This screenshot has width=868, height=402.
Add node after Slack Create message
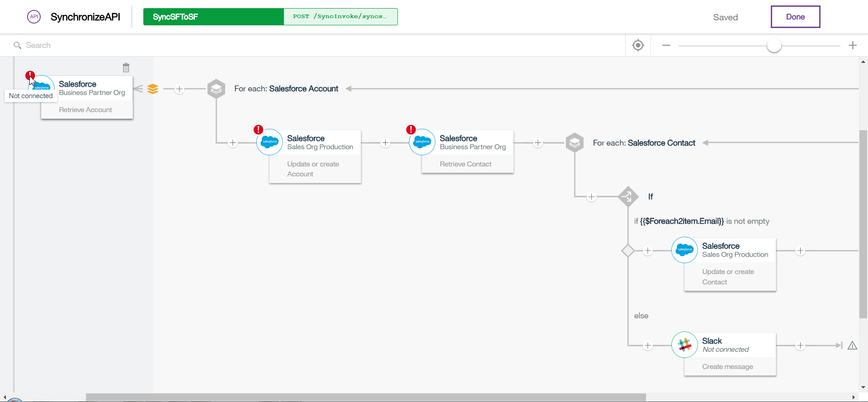click(800, 345)
